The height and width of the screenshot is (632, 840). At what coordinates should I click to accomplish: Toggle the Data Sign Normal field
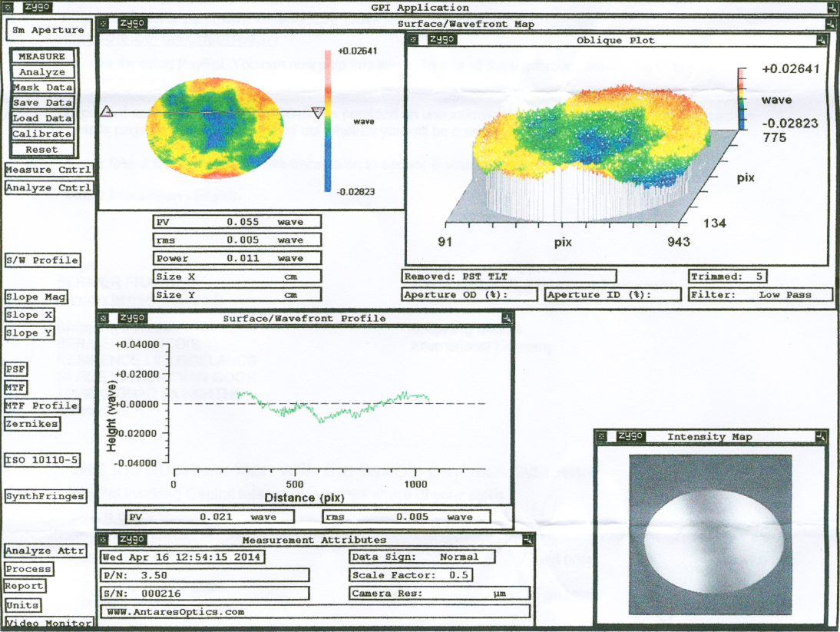click(x=422, y=557)
